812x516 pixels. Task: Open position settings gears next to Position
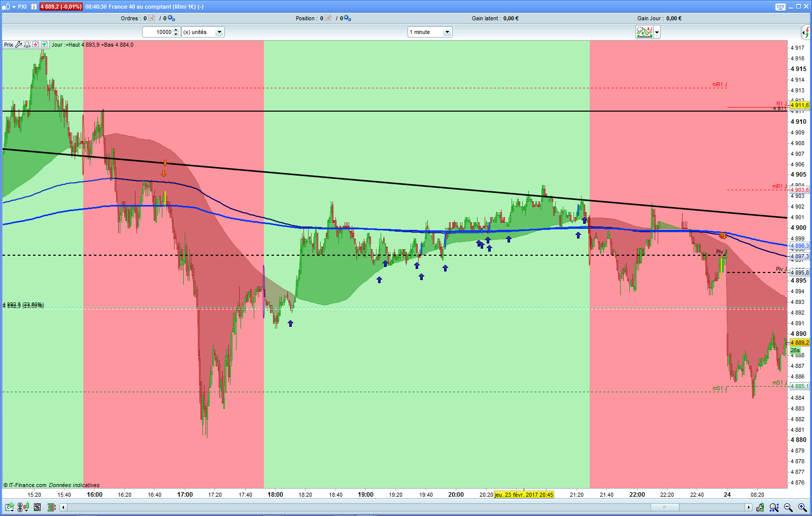347,18
